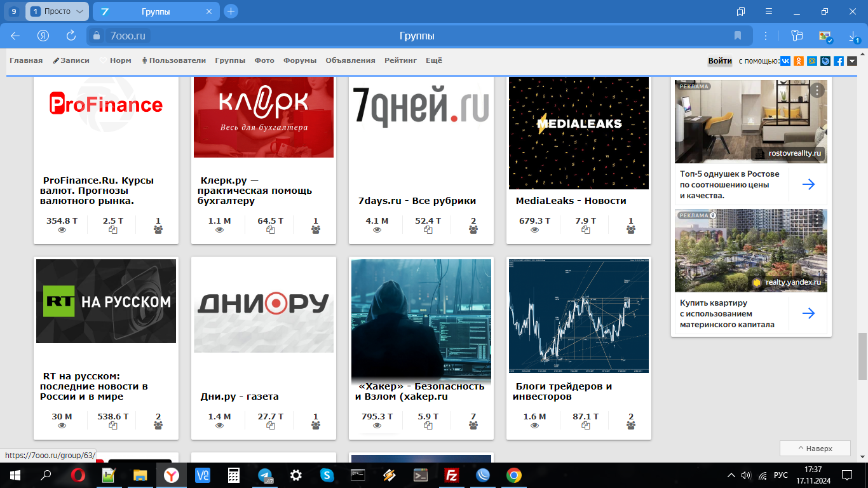
Task: Click the page vertical scrollbar thumb
Action: click(863, 356)
